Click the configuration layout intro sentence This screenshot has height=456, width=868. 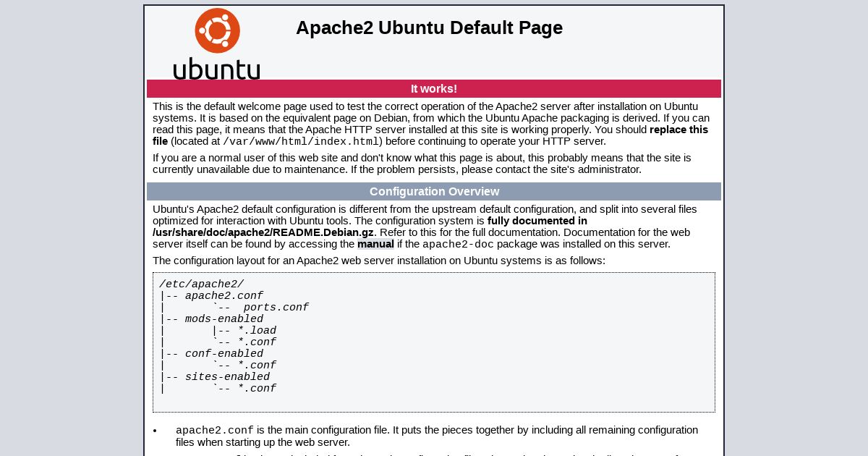(x=379, y=261)
